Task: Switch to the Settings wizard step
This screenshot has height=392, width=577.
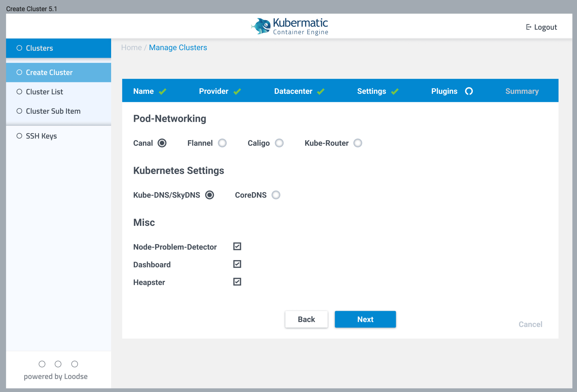Action: click(x=371, y=91)
